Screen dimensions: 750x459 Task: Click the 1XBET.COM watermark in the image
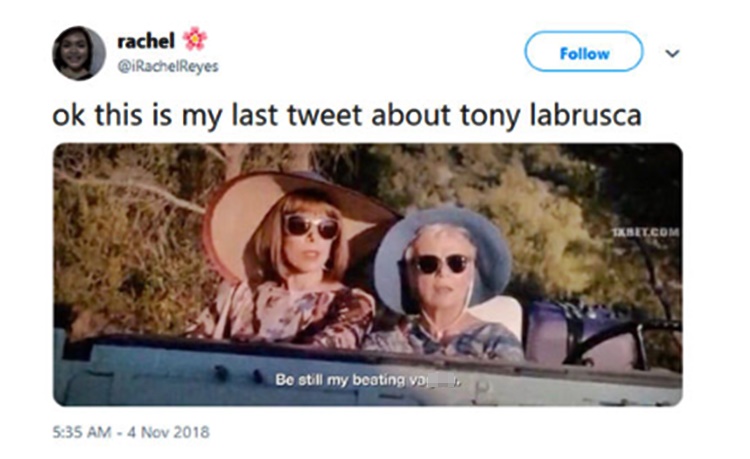tap(646, 232)
